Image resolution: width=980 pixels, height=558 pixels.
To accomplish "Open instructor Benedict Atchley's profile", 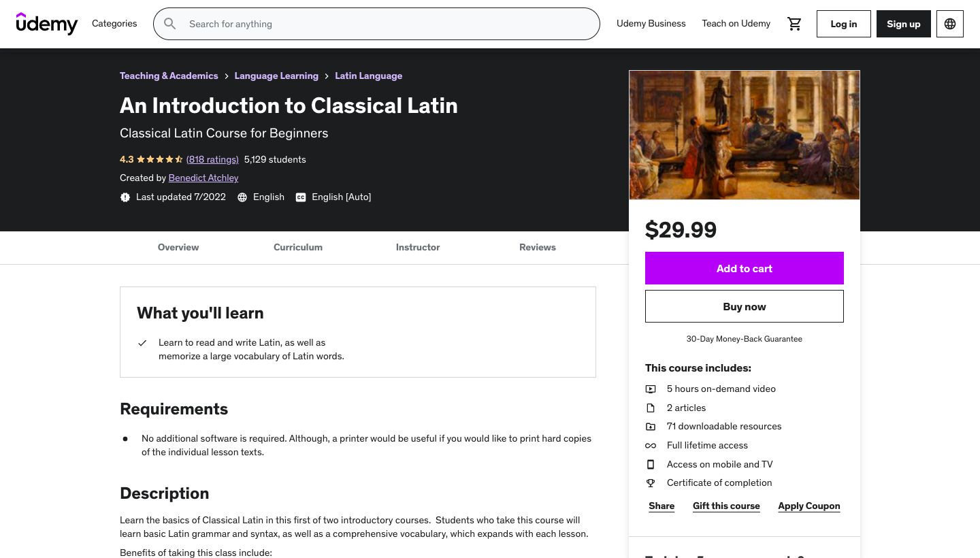I will click(x=203, y=178).
